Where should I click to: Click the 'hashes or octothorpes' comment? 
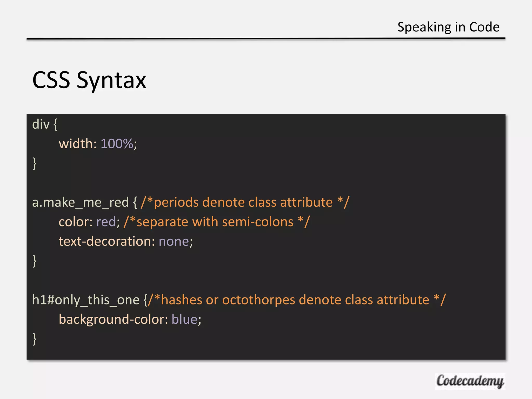click(297, 300)
